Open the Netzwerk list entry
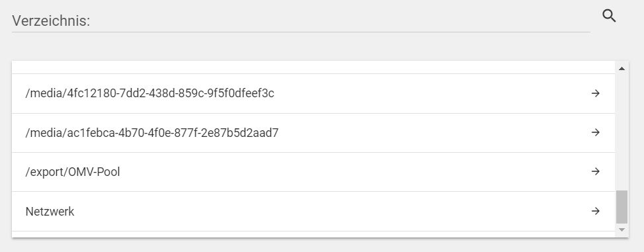The width and height of the screenshot is (644, 252). pyautogui.click(x=313, y=211)
